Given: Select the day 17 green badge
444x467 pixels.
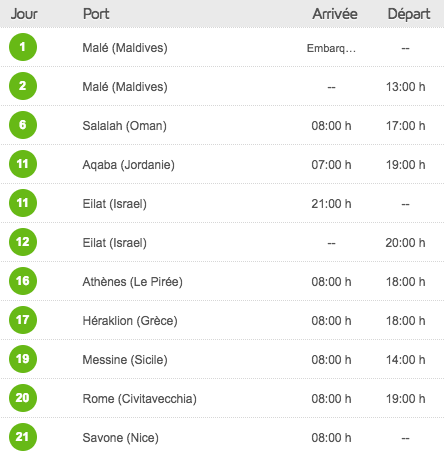Looking at the screenshot, I should 23,320.
